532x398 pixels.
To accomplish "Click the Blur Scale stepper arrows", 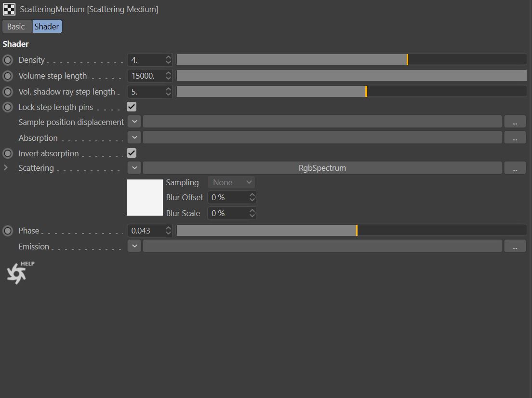I will (252, 213).
